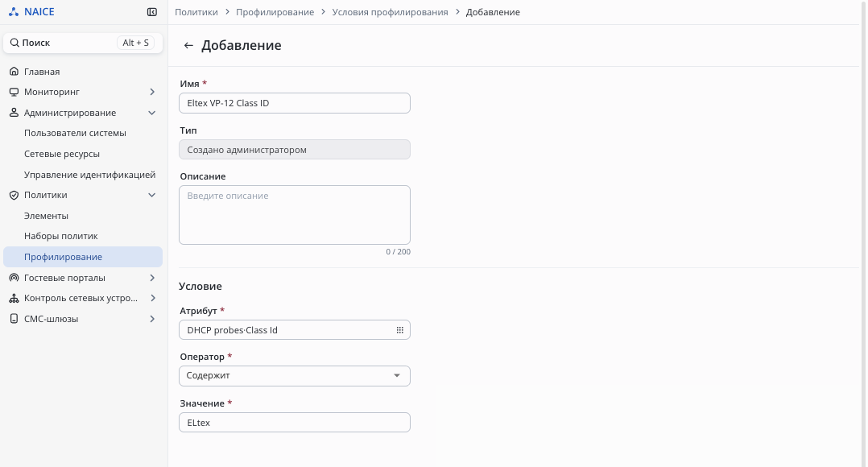The width and height of the screenshot is (868, 467).
Task: Click Политики breadcrumb link
Action: tap(196, 12)
